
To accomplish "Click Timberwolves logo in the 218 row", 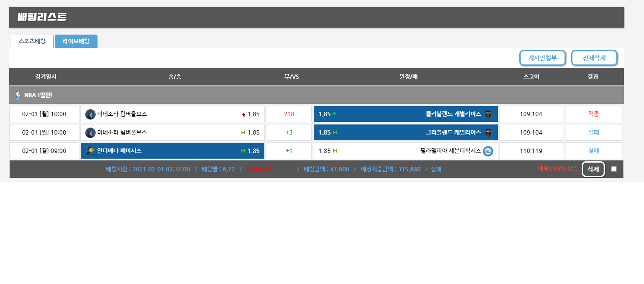I will click(x=90, y=114).
